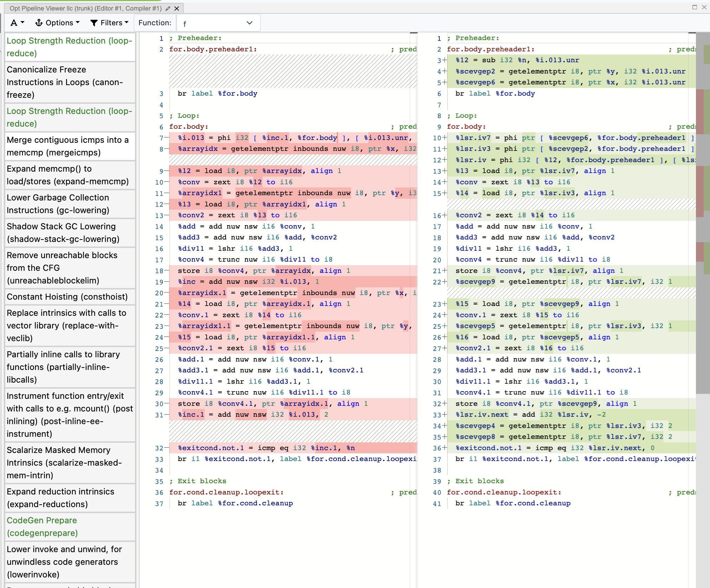Open the font size menu
The width and height of the screenshot is (710, 588).
tap(17, 23)
